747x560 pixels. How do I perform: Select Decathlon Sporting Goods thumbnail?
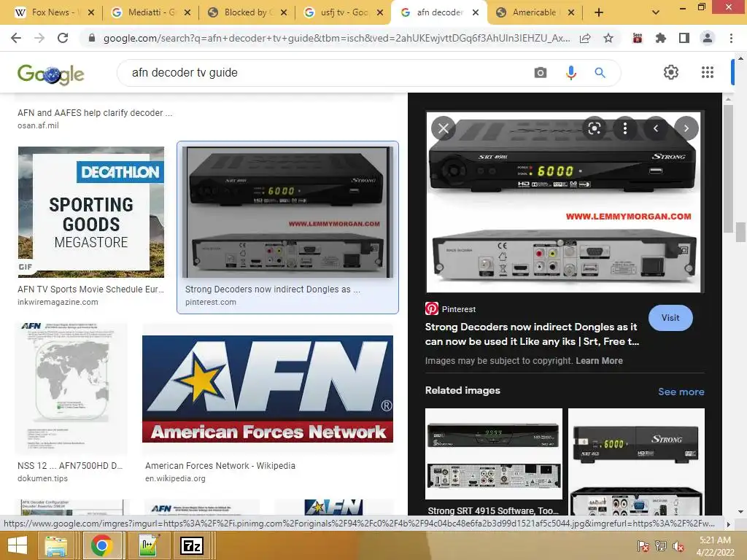click(x=91, y=212)
